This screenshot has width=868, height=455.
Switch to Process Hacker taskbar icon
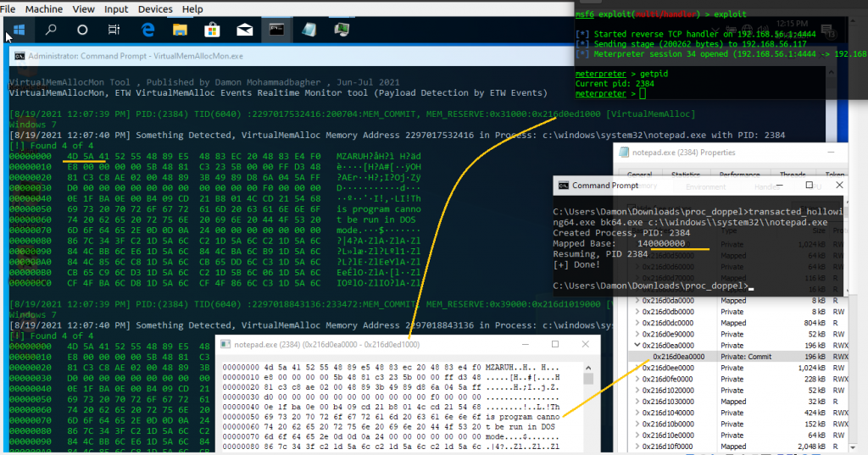(x=342, y=30)
